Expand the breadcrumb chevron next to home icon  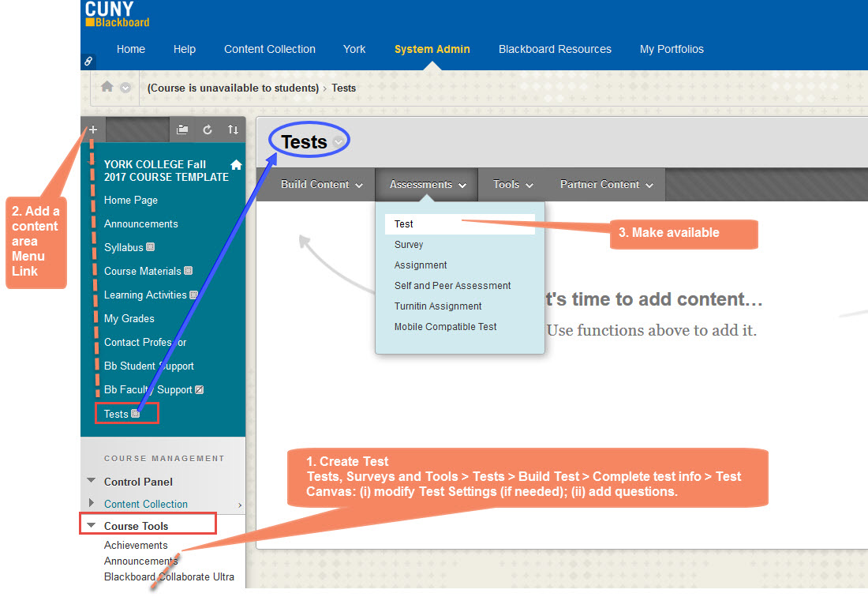[124, 88]
